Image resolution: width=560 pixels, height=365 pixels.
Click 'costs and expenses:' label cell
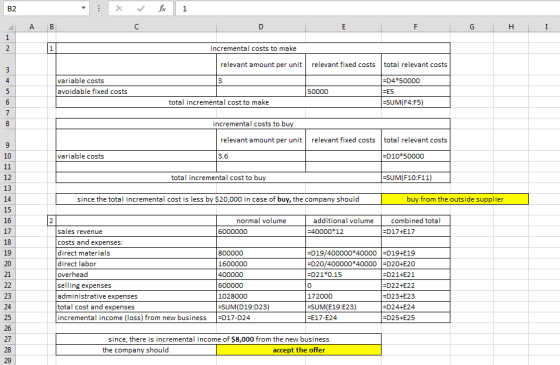coord(136,242)
